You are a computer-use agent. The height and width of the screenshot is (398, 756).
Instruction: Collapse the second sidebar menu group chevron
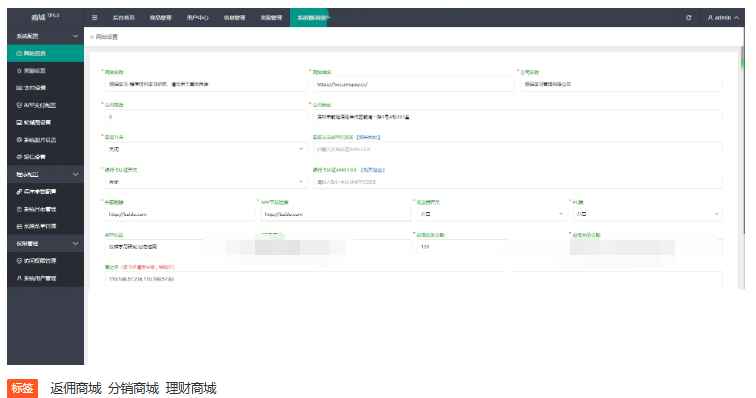tap(75, 174)
